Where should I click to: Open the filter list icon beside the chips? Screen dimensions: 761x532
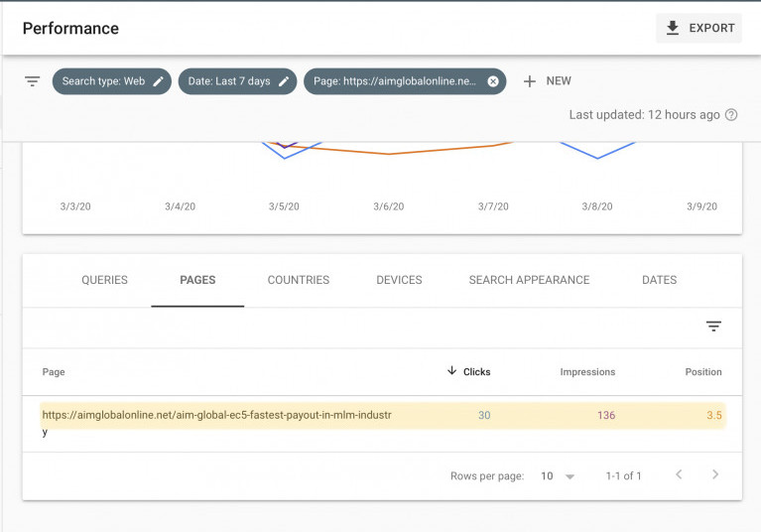pyautogui.click(x=32, y=81)
